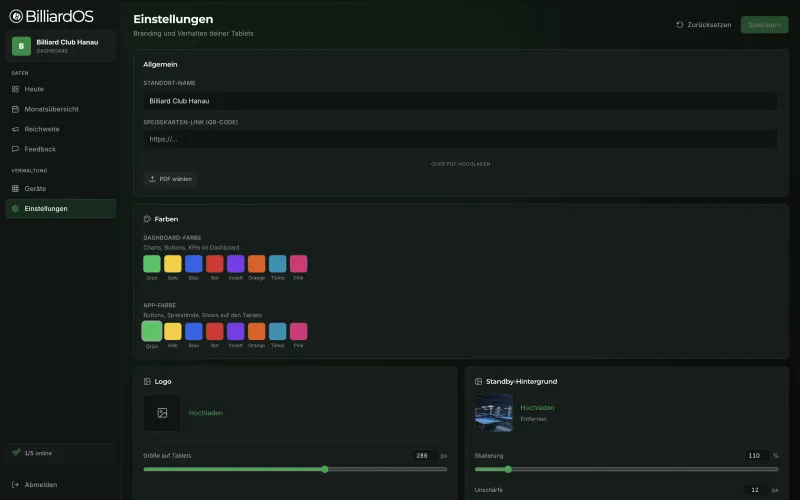This screenshot has width=800, height=500.
Task: Go to Reichweite in the sidebar
Action: pyautogui.click(x=61, y=129)
